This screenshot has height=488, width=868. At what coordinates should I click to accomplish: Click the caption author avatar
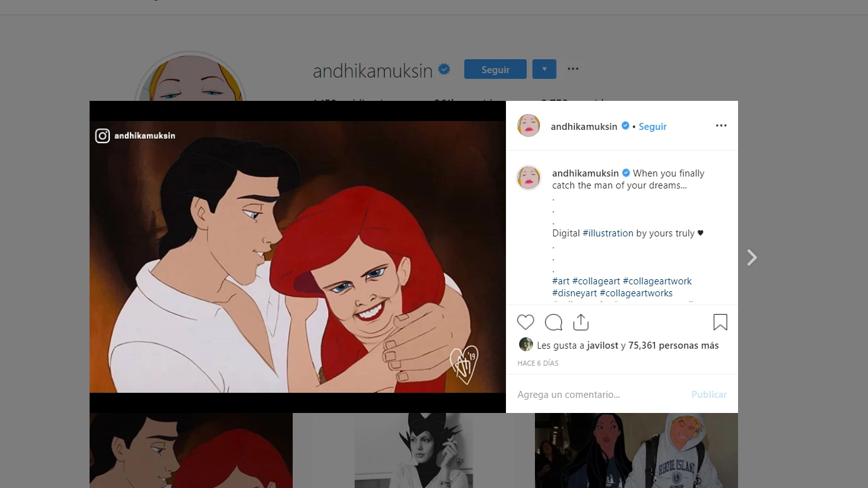point(529,178)
